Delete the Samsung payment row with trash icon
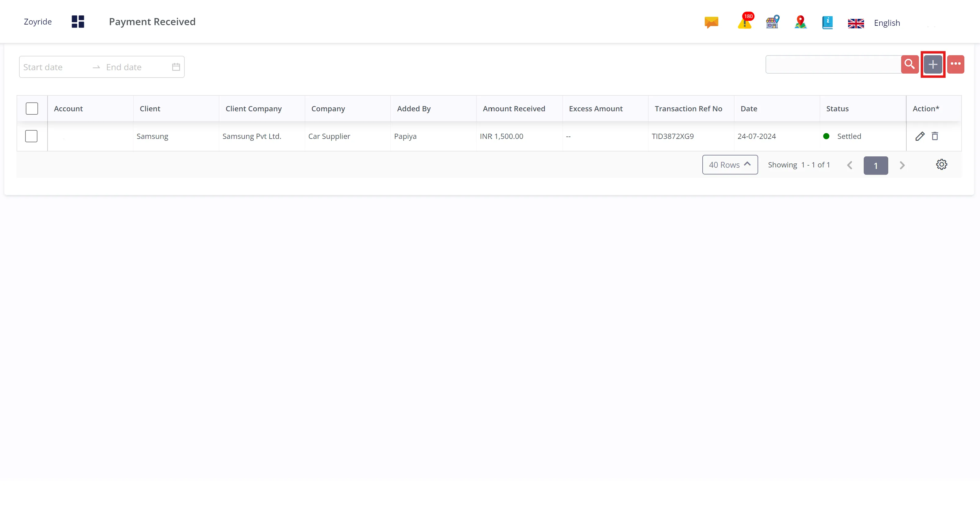The height and width of the screenshot is (509, 980). coord(935,136)
